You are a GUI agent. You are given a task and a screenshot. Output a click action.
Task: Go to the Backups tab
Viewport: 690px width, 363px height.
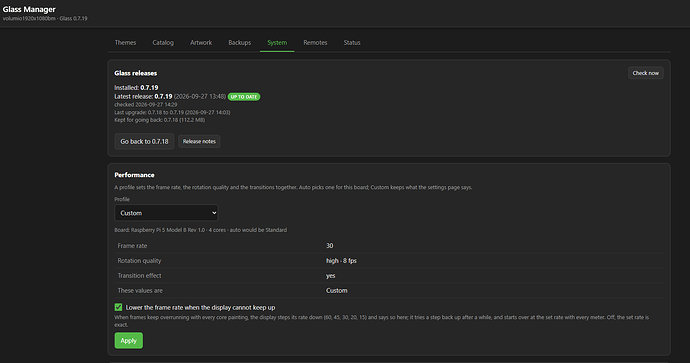click(239, 43)
